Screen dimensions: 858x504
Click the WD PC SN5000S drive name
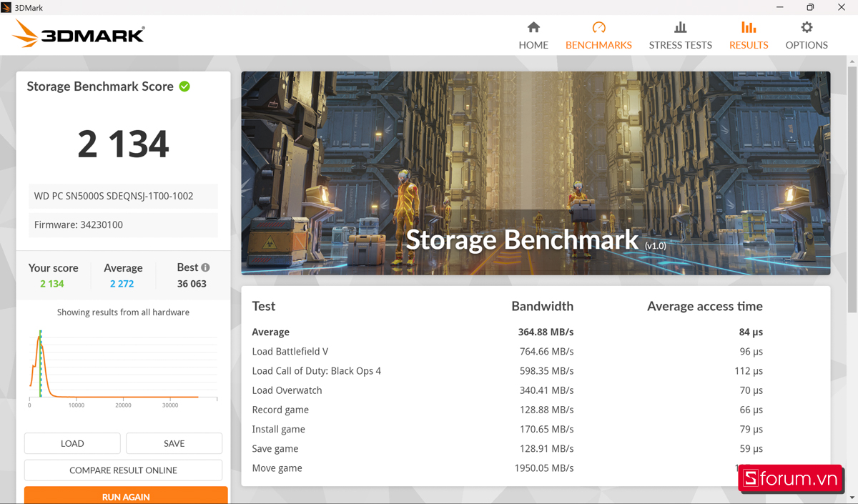coord(114,196)
